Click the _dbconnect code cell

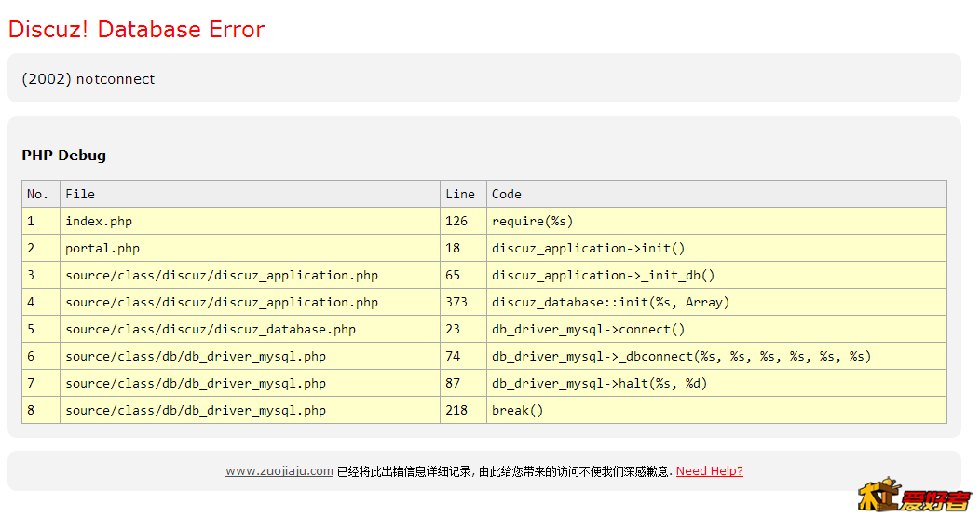(716, 357)
